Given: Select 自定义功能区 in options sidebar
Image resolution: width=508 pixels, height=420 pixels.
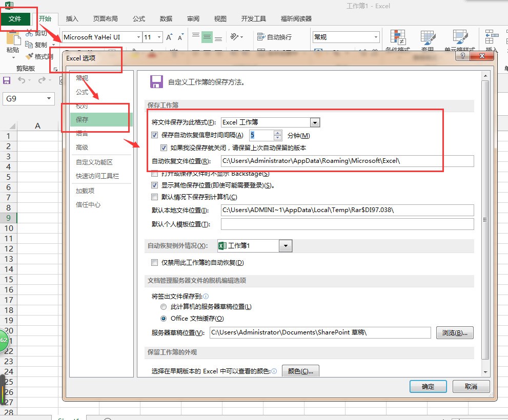Looking at the screenshot, I should 94,162.
